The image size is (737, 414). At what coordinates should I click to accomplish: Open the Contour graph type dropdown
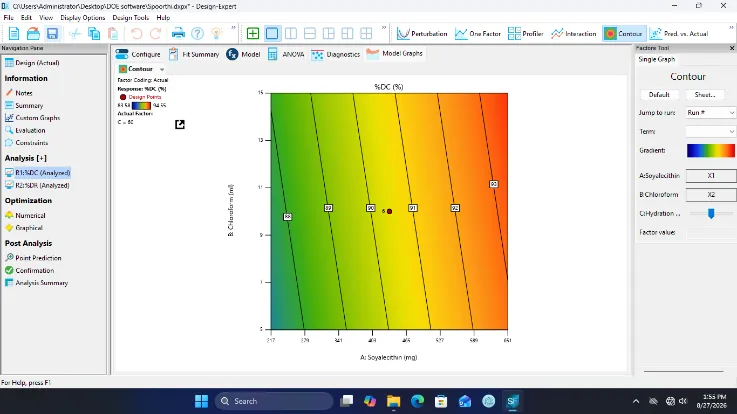click(x=162, y=69)
